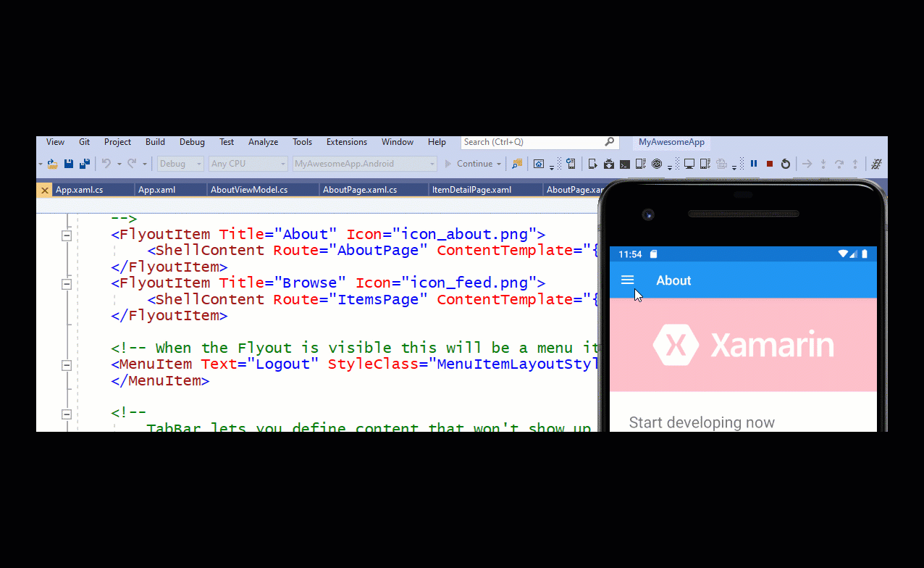
Task: Click the Continue debug button
Action: click(469, 164)
